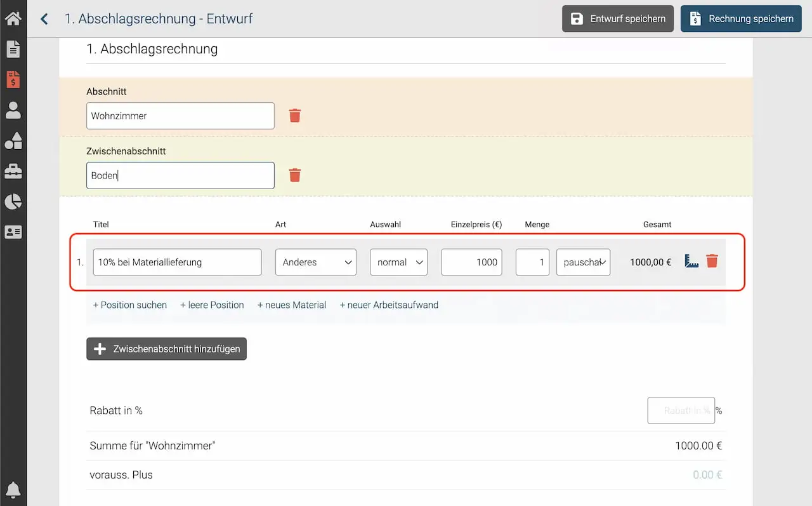Focus the Rabatt in % input field

click(681, 411)
